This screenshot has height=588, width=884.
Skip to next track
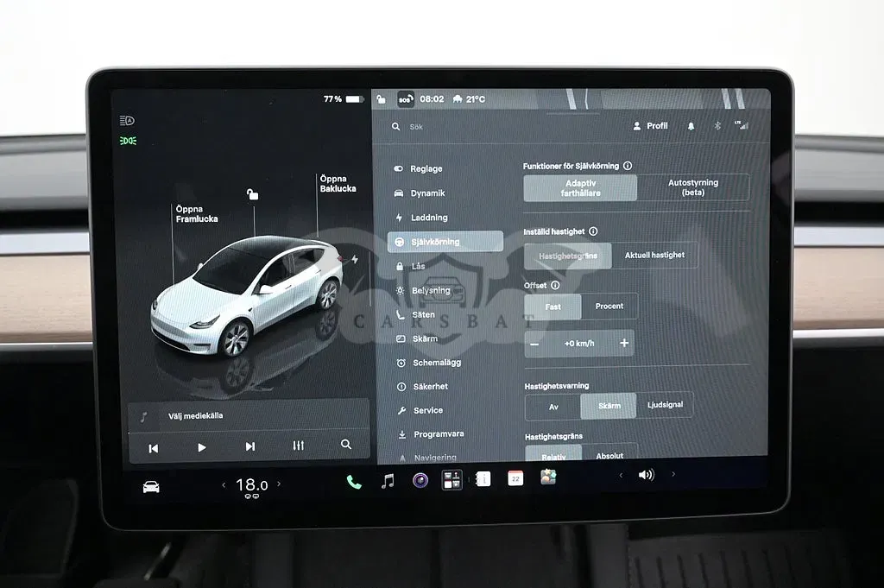(250, 446)
